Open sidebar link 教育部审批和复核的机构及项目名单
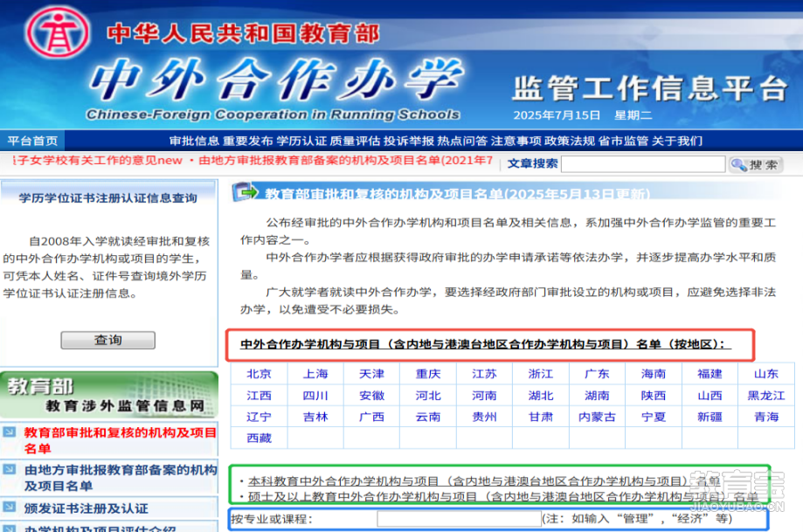The width and height of the screenshot is (803, 532). coord(121,439)
